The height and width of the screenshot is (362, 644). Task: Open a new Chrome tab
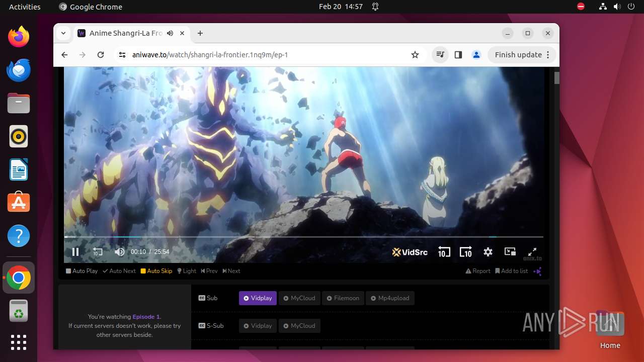[200, 33]
